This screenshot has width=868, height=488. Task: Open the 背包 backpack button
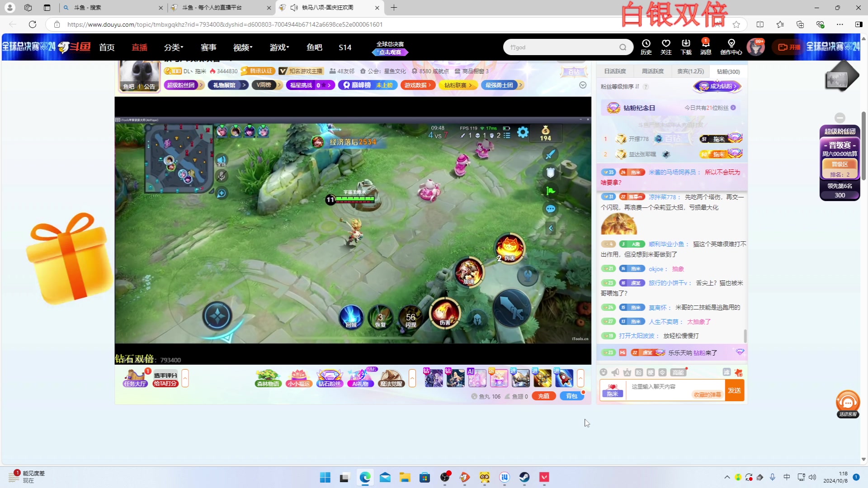click(572, 396)
